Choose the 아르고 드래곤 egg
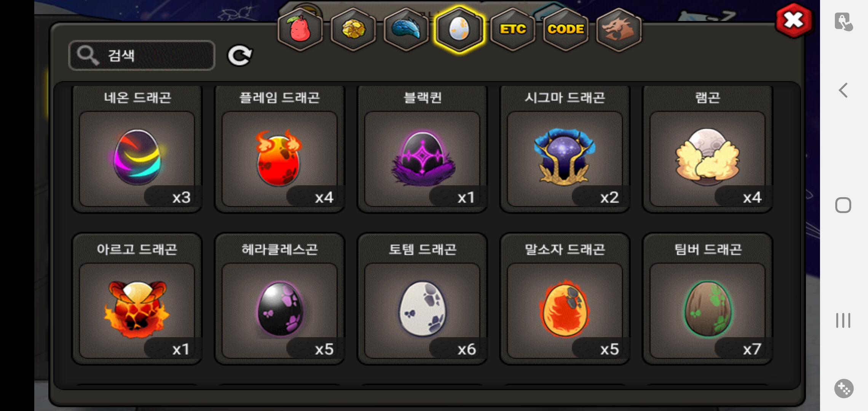The width and height of the screenshot is (868, 411). click(137, 299)
